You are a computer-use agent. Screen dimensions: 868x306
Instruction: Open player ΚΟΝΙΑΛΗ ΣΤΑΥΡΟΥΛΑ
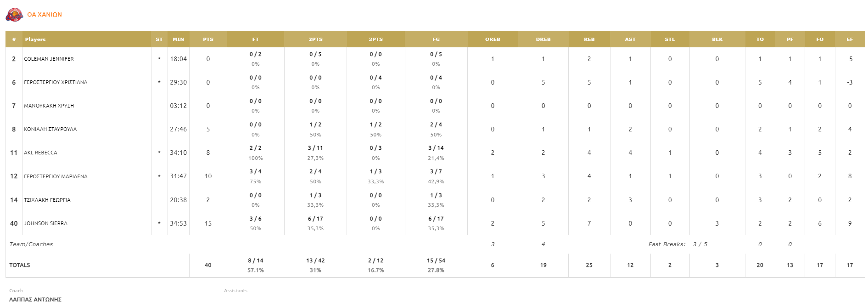tap(50, 129)
